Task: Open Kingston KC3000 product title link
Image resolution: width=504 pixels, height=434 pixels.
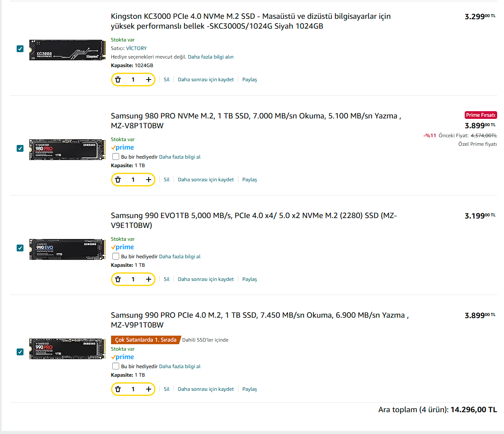Action: click(251, 21)
